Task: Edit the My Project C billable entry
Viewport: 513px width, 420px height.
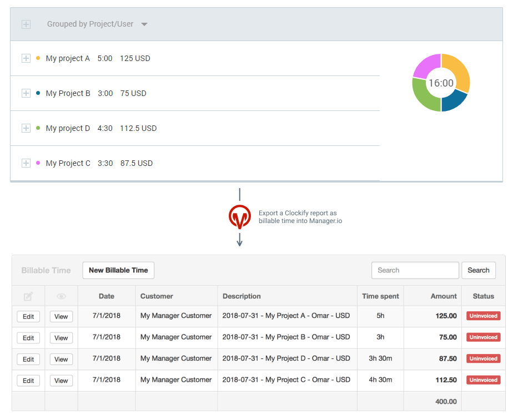Action: pos(28,381)
